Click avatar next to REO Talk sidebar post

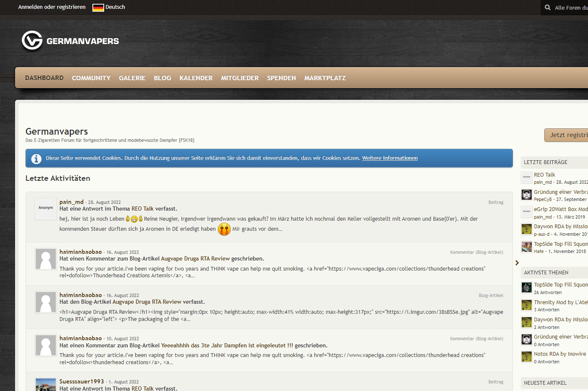[x=527, y=177]
